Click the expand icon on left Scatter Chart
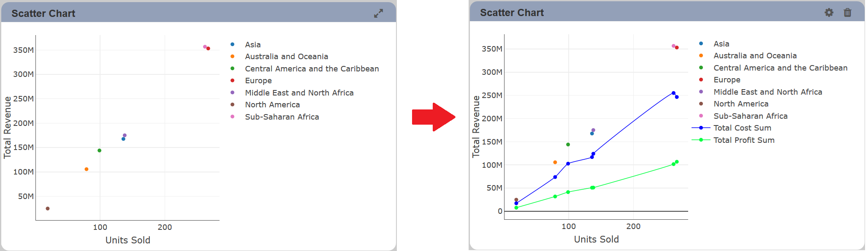 [378, 14]
